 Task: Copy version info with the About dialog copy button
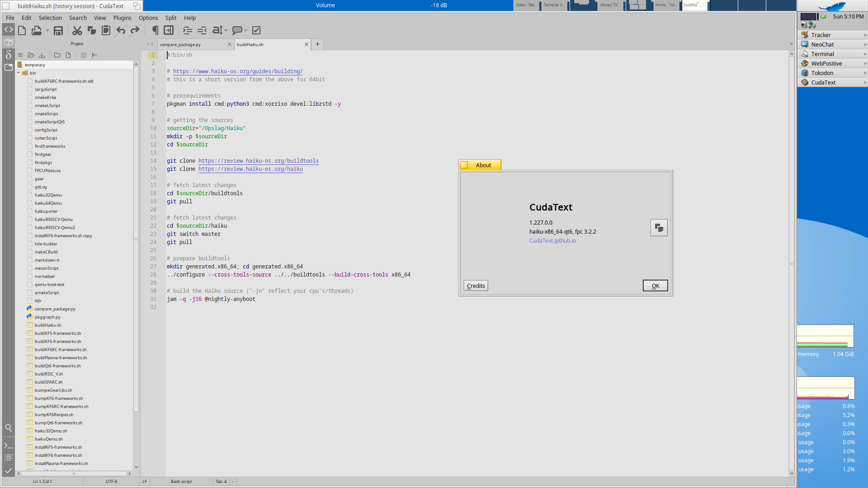(659, 228)
